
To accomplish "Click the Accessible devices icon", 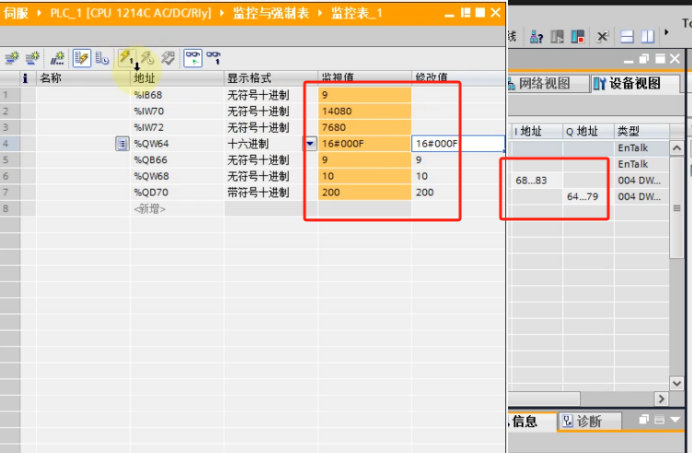I will pyautogui.click(x=536, y=37).
